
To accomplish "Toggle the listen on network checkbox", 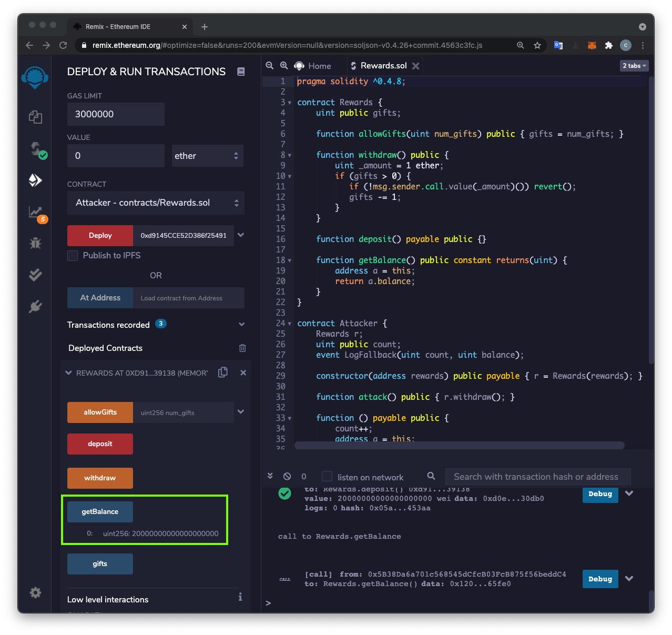I will pyautogui.click(x=327, y=476).
